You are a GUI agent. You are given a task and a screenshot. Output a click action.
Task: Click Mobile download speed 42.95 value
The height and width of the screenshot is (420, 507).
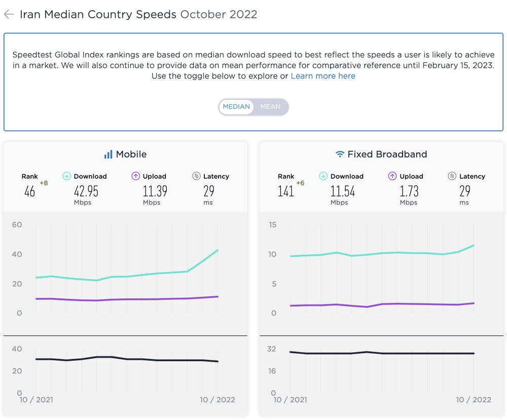pyautogui.click(x=85, y=192)
